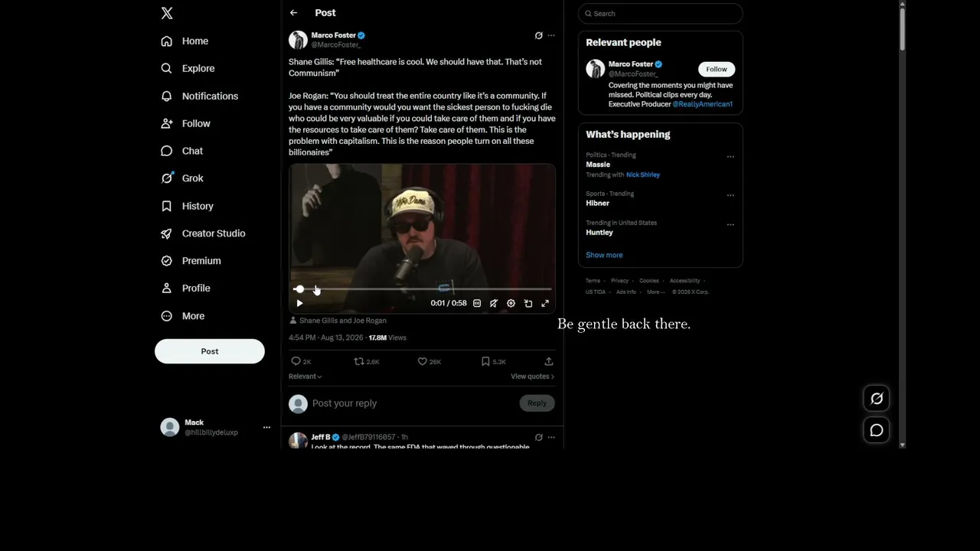Open Grok from the sidebar
The height and width of the screenshot is (551, 980).
(182, 178)
